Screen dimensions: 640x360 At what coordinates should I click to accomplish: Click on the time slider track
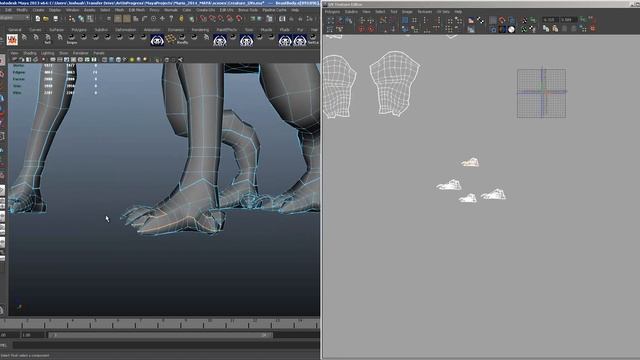click(x=160, y=324)
